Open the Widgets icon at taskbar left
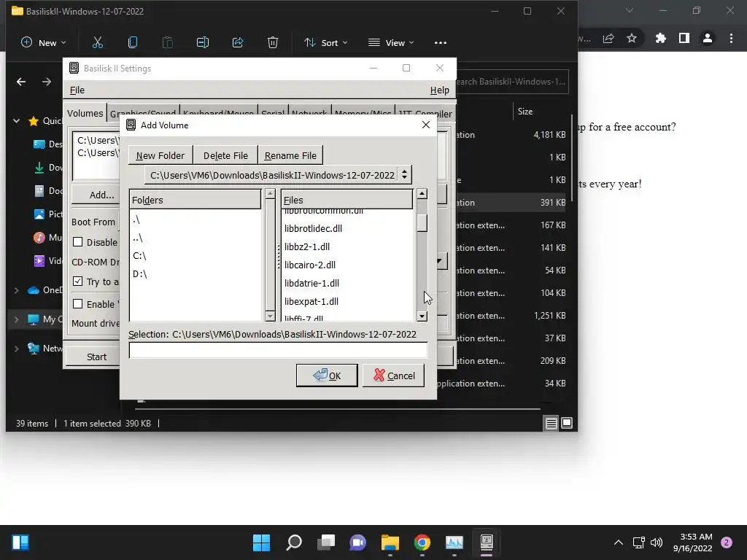The image size is (747, 560). [20, 542]
